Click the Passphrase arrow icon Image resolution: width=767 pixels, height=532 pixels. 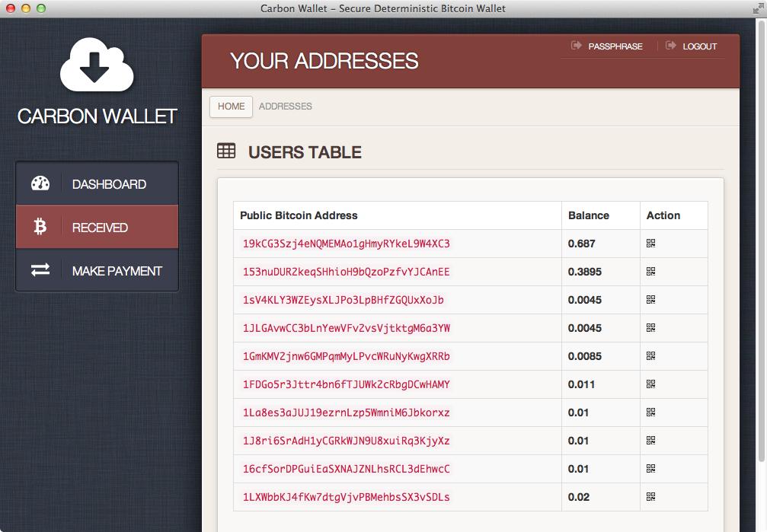pyautogui.click(x=577, y=46)
